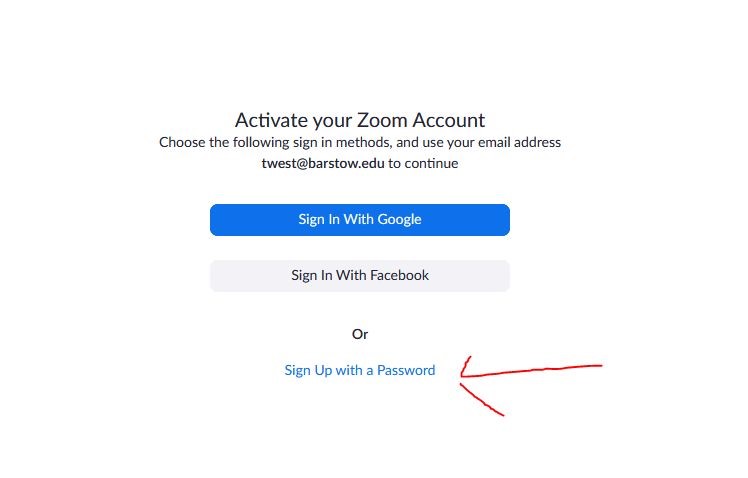Click the "to continue" text after the email
Screen dimensions: 748x478
(423, 163)
